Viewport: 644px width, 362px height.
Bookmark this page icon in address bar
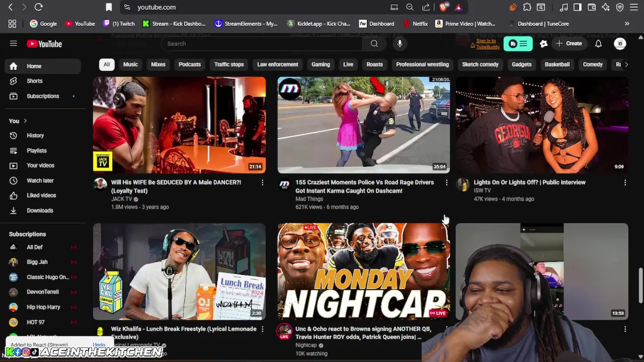pyautogui.click(x=109, y=7)
